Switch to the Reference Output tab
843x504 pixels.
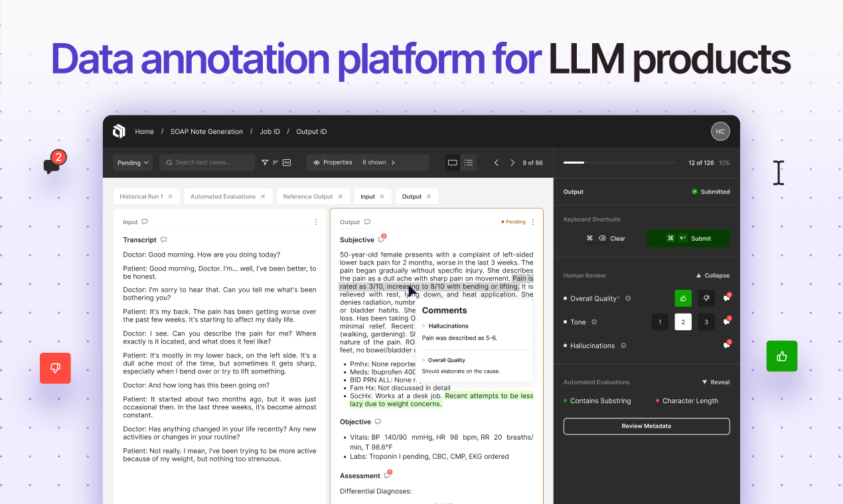308,196
